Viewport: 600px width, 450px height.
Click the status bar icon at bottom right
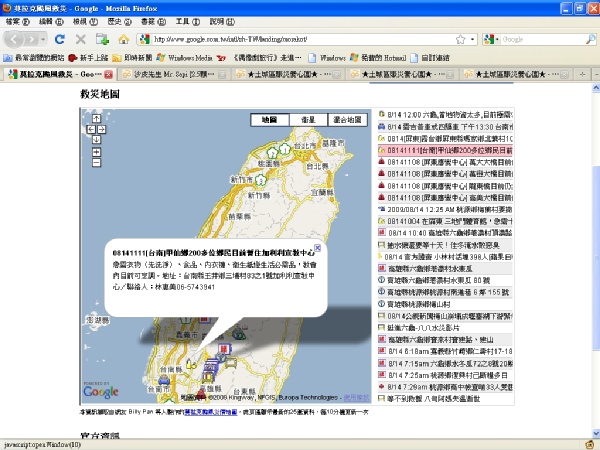(x=590, y=445)
